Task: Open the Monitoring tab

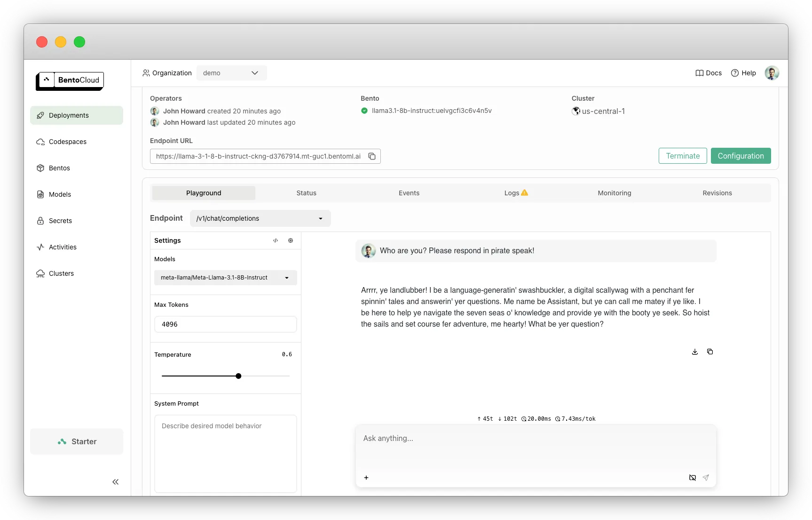Action: (x=614, y=193)
